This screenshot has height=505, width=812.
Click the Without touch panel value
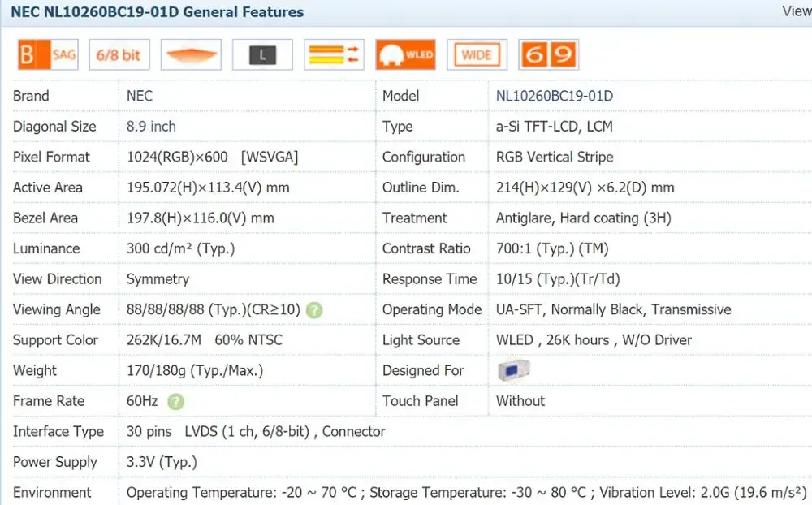[520, 401]
